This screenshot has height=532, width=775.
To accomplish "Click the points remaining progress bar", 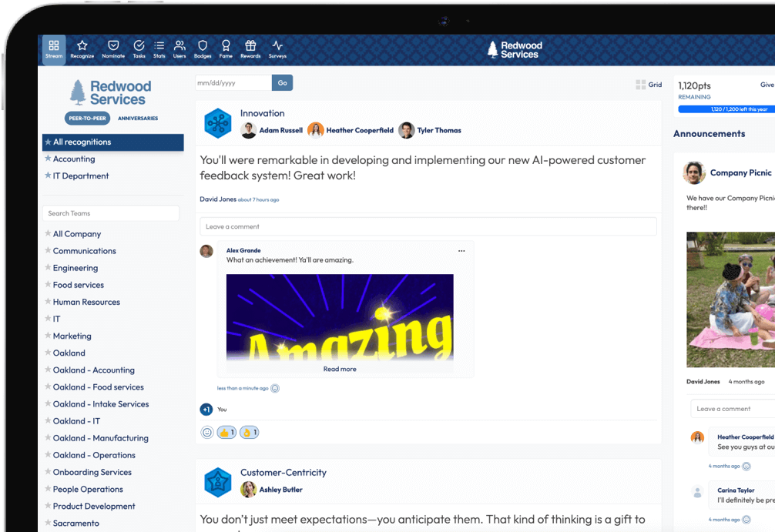I will point(726,109).
